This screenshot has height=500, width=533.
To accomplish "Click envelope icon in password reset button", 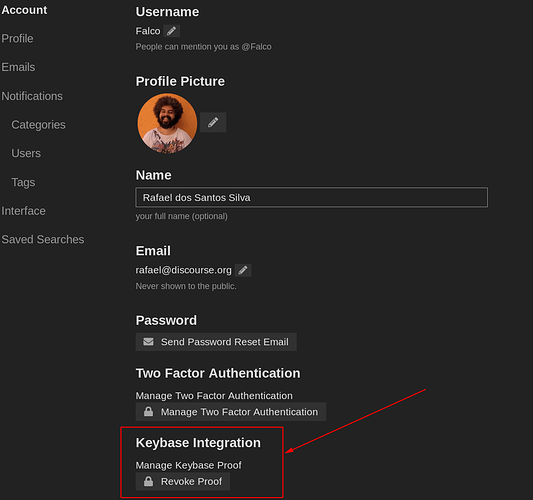I will [148, 342].
